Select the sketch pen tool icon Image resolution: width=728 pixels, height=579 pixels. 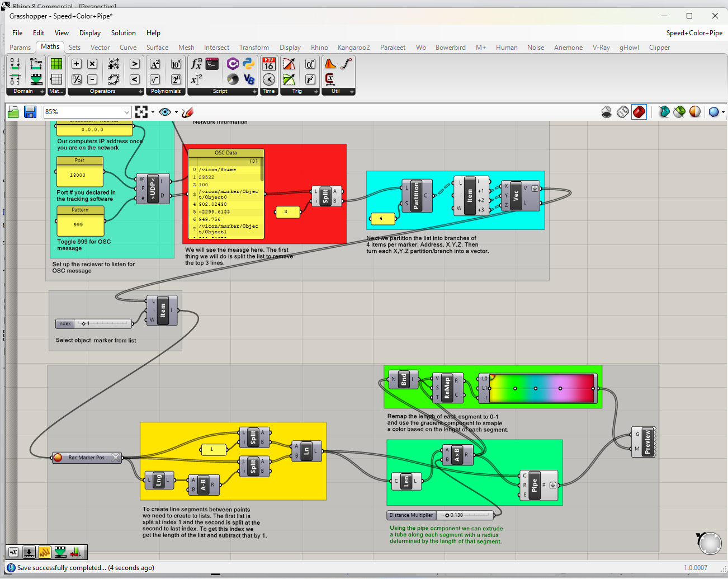click(x=188, y=112)
